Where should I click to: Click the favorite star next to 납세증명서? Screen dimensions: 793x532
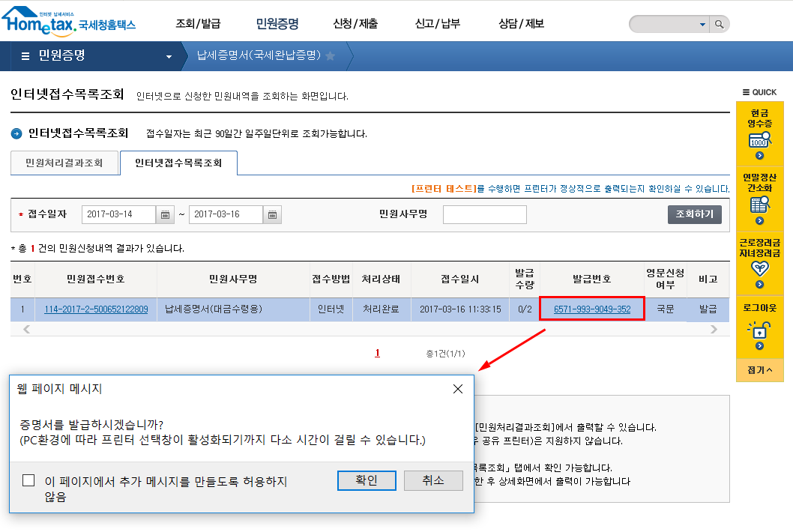pyautogui.click(x=330, y=56)
